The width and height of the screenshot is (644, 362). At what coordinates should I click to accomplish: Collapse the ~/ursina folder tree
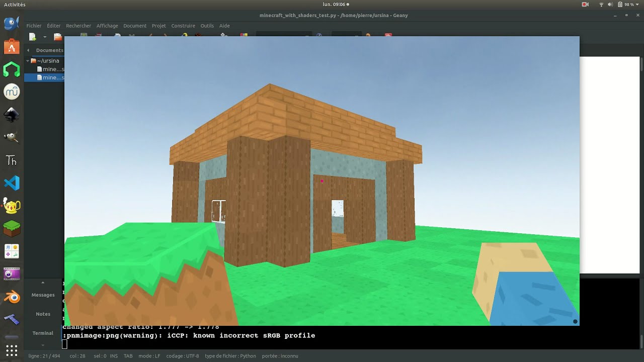coord(28,61)
